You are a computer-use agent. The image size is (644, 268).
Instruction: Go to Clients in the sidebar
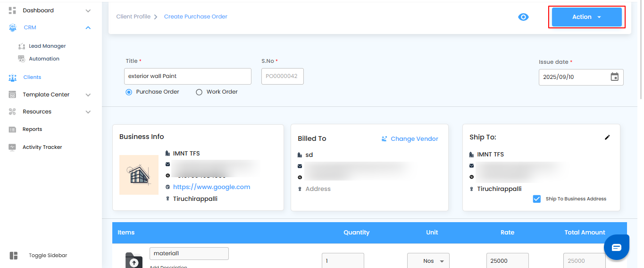[x=32, y=77]
